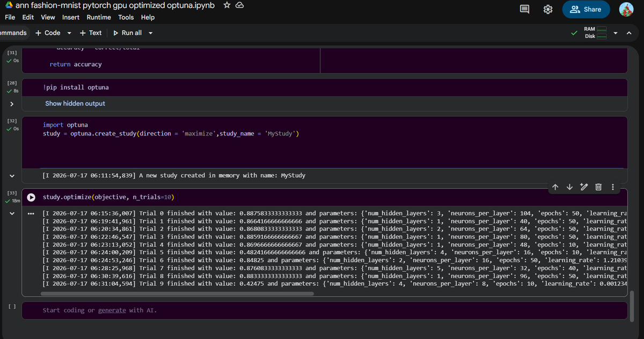Collapse the header with the up chevron
644x339 pixels.
click(x=630, y=33)
